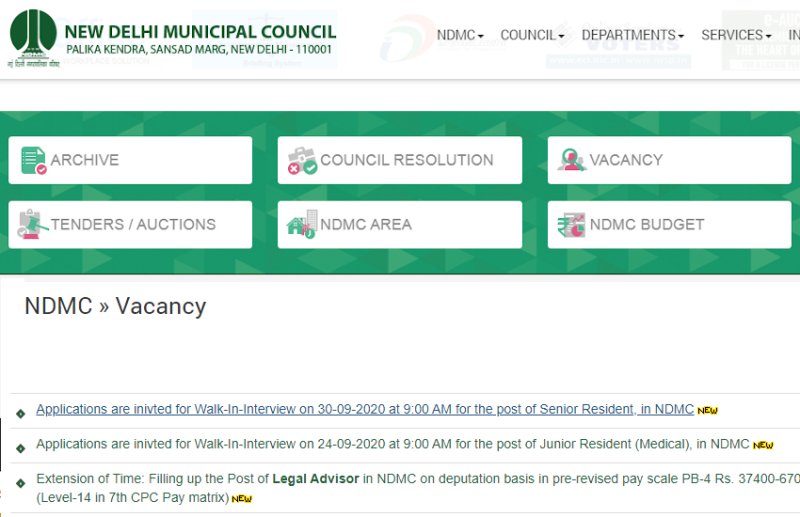Open Junior Resident (Medical) walk-in interview notice
The image size is (800, 517).
coord(392,444)
